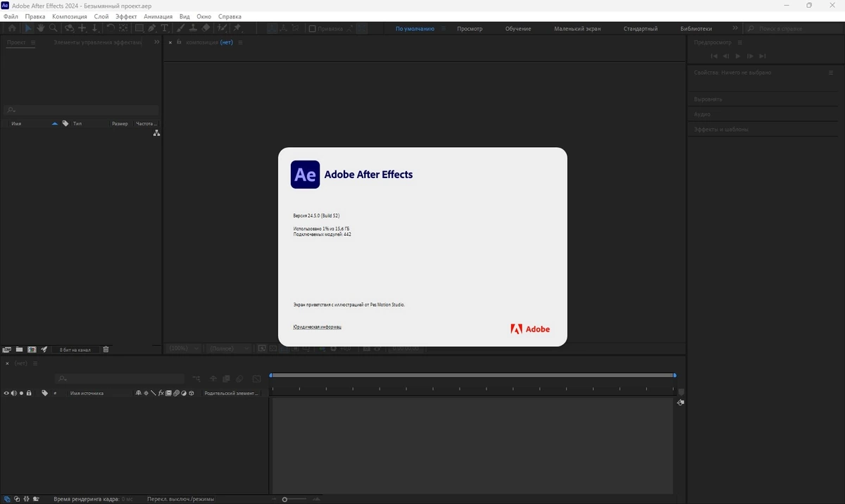Open Project panel hamburger menu
845x504 pixels.
click(x=32, y=42)
